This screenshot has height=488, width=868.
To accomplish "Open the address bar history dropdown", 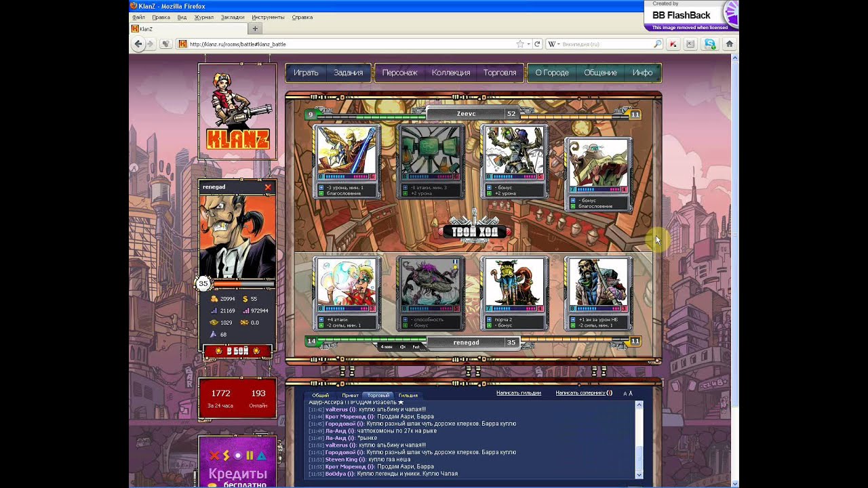I will tap(528, 44).
